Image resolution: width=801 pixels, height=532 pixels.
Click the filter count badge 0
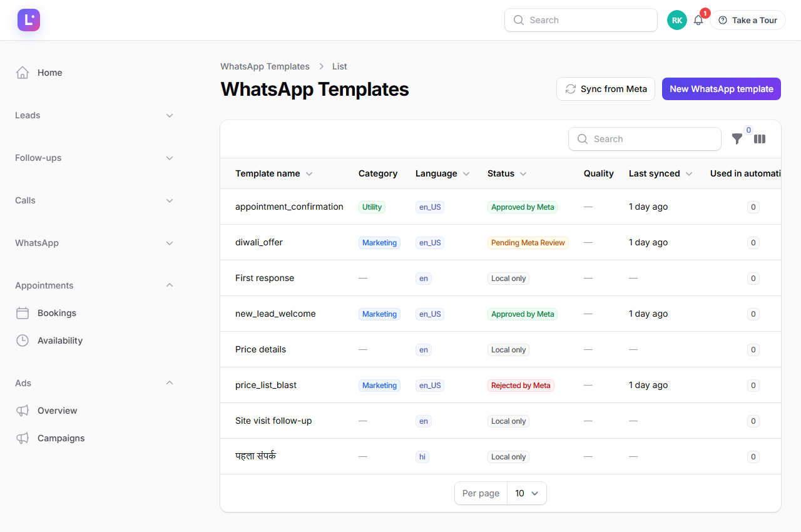[748, 130]
